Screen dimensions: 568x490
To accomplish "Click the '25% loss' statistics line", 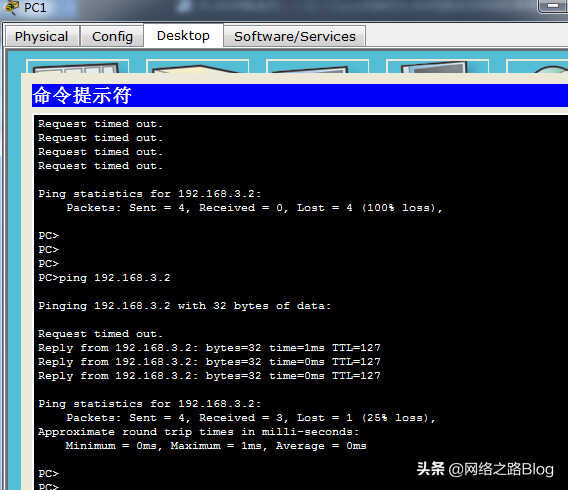I will 251,418.
